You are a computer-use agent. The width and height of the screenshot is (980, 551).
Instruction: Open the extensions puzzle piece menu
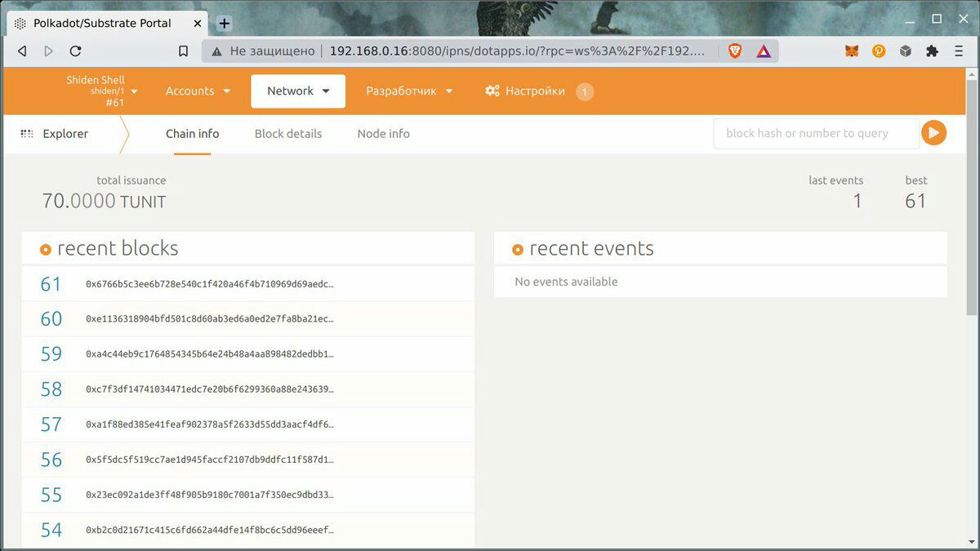click(932, 51)
